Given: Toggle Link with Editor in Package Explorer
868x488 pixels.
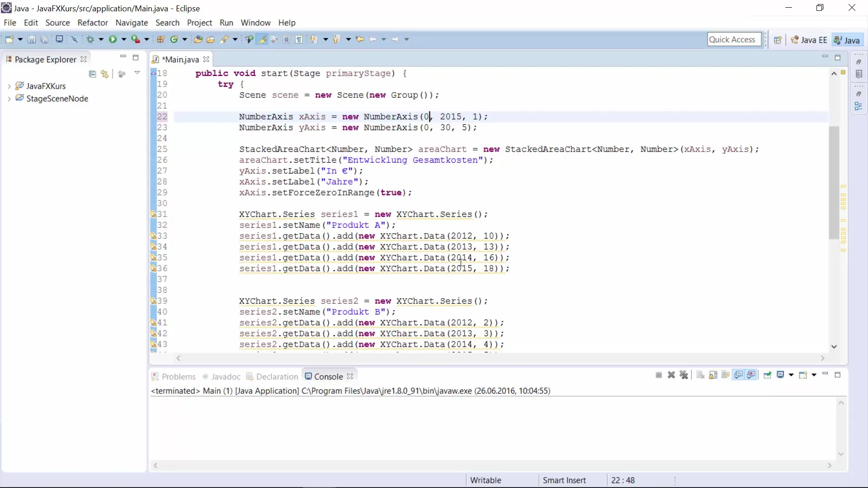Looking at the screenshot, I should coord(105,74).
